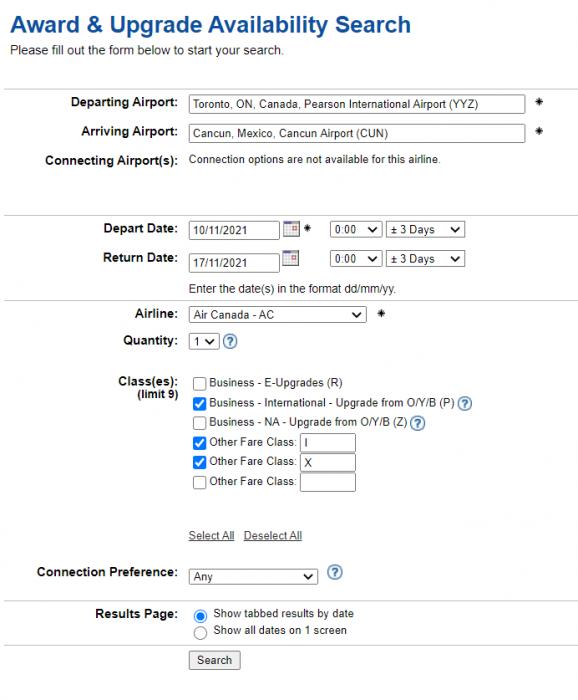Viewport: 578px width, 700px height.
Task: Click the Connection Preference help icon
Action: (335, 572)
